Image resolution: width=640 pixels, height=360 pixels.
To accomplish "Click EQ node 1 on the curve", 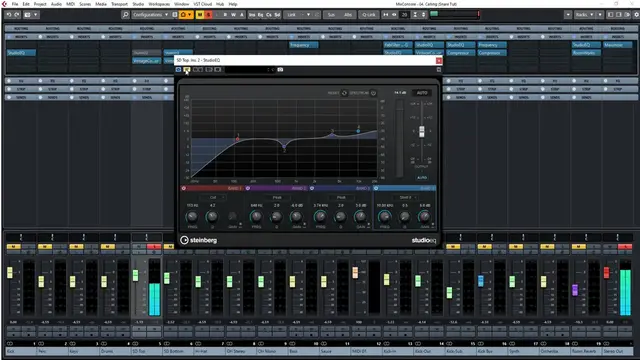I will click(x=238, y=139).
